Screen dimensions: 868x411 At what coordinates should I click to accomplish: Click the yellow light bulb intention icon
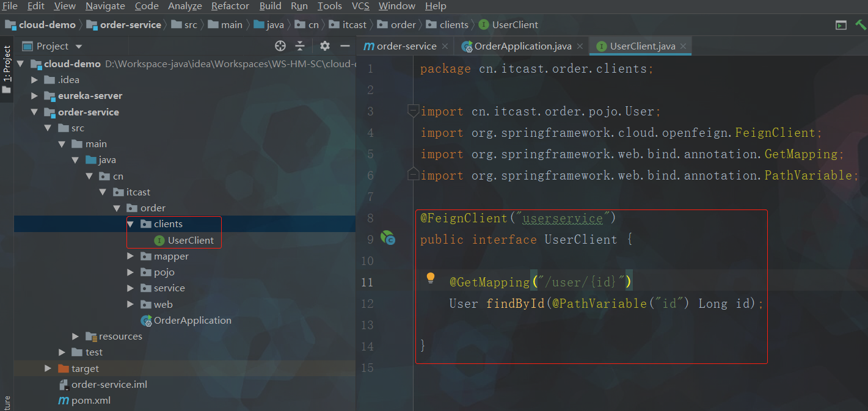click(431, 278)
